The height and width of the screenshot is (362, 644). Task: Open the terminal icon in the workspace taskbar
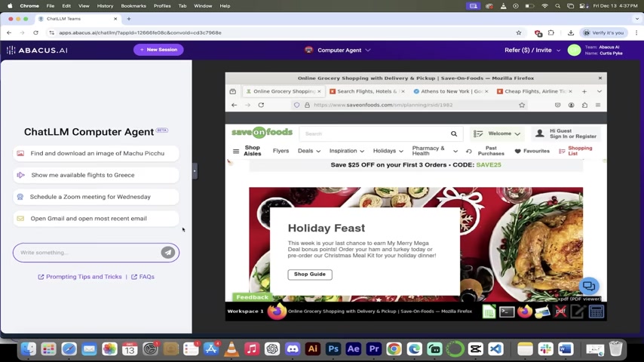point(507,312)
